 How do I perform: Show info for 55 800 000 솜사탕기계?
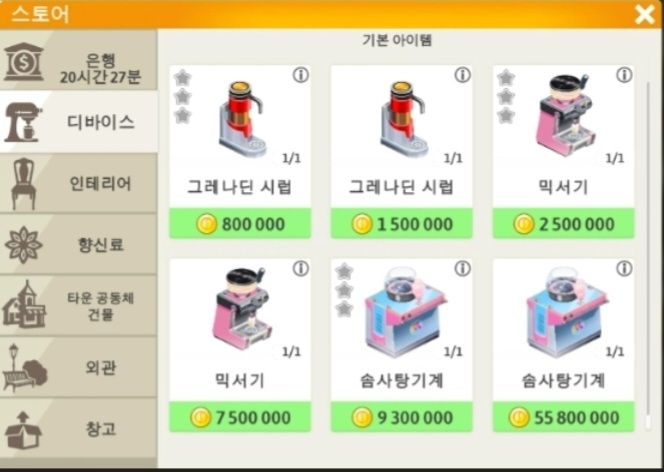pyautogui.click(x=624, y=268)
